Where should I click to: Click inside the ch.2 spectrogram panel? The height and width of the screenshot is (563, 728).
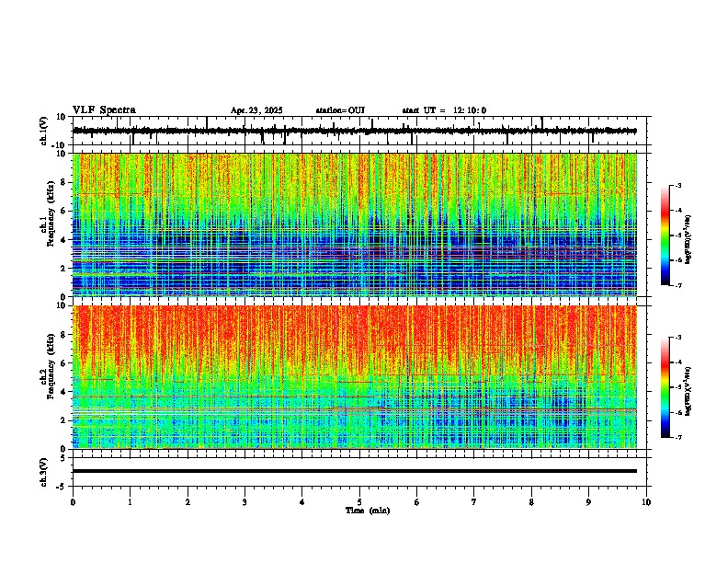[x=355, y=377]
